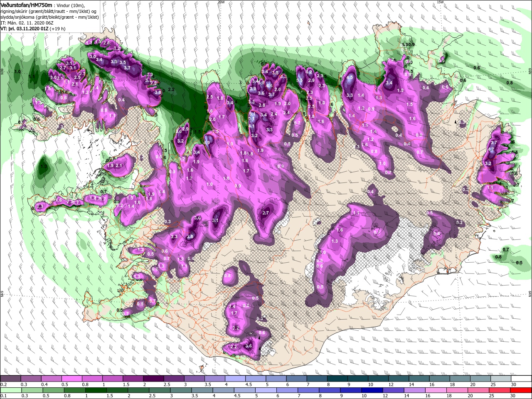Click the '(+19 h)' forecast offset text
Image resolution: width=532 pixels, height=399 pixels.
(x=57, y=28)
